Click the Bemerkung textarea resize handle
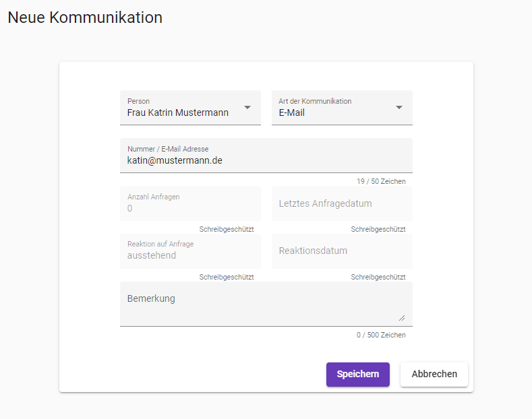The width and height of the screenshot is (532, 419). tap(402, 317)
